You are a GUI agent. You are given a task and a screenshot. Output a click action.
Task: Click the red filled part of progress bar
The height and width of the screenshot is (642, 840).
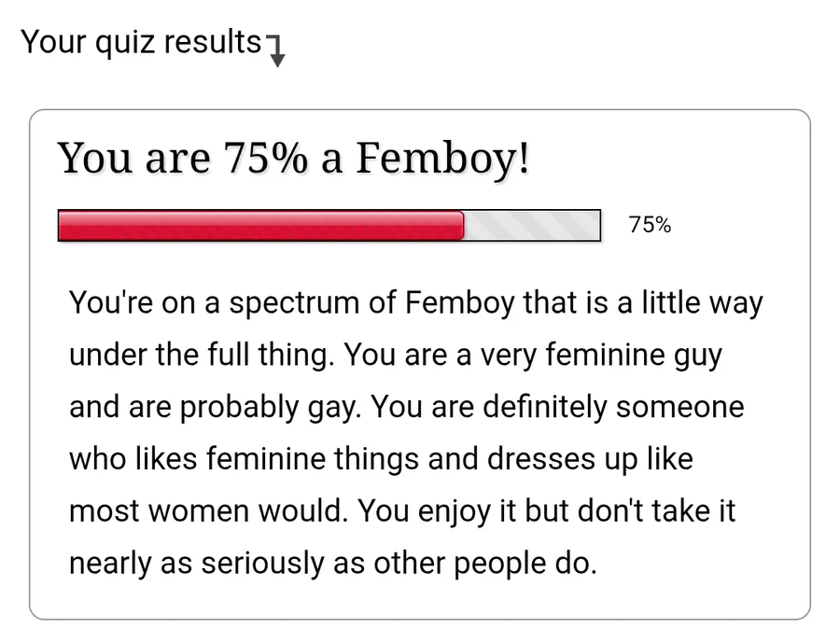pyautogui.click(x=261, y=226)
